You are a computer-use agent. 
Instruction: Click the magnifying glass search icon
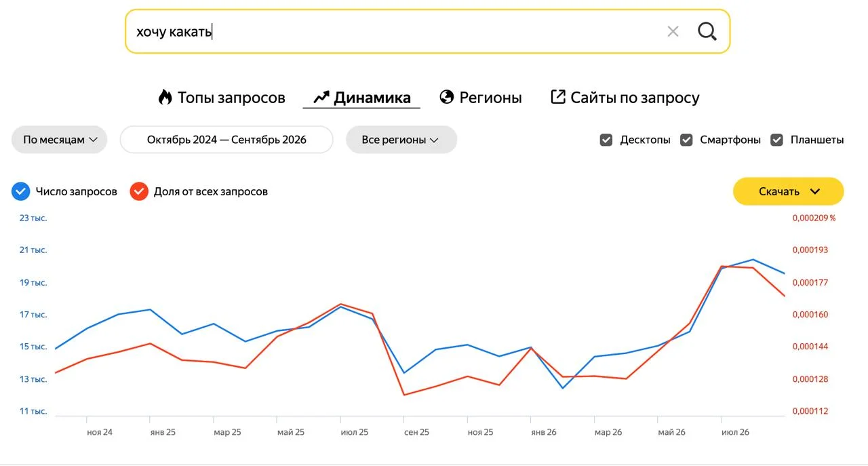click(x=707, y=31)
